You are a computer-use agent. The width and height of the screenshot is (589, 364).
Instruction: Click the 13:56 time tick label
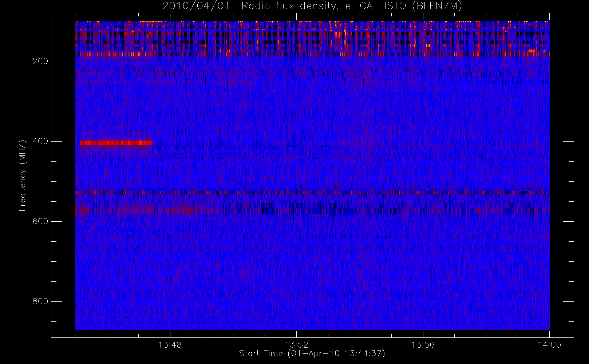click(x=423, y=345)
